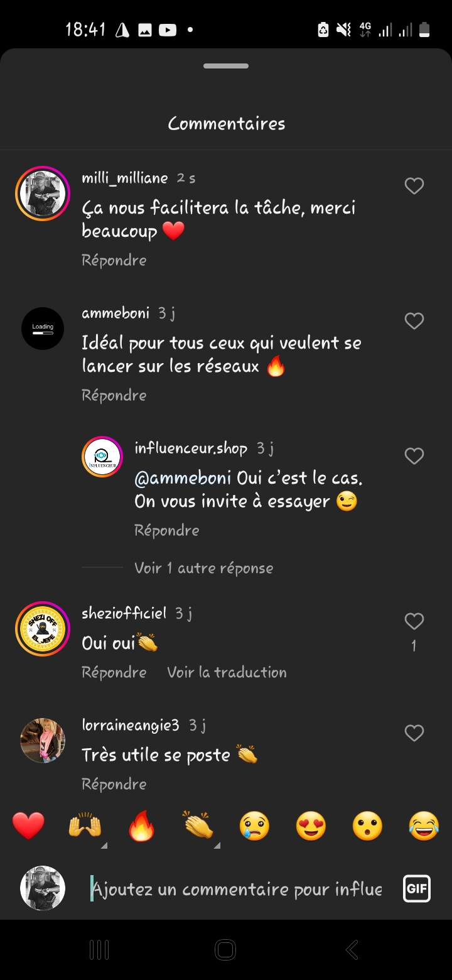The height and width of the screenshot is (980, 452).
Task: Open the GIF picker
Action: point(417,889)
